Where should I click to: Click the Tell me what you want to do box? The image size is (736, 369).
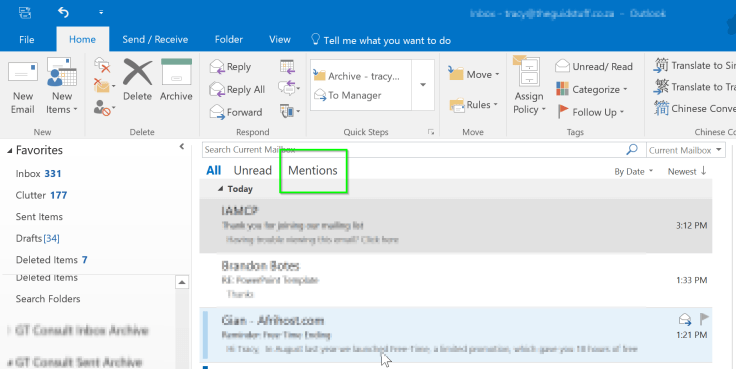click(381, 40)
